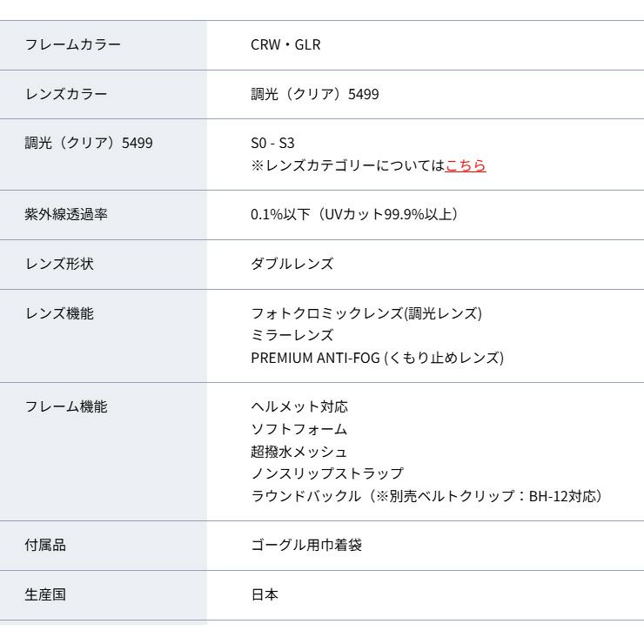This screenshot has height=644, width=644.
Task: Click the ミラーレンズ line
Action: point(292,335)
